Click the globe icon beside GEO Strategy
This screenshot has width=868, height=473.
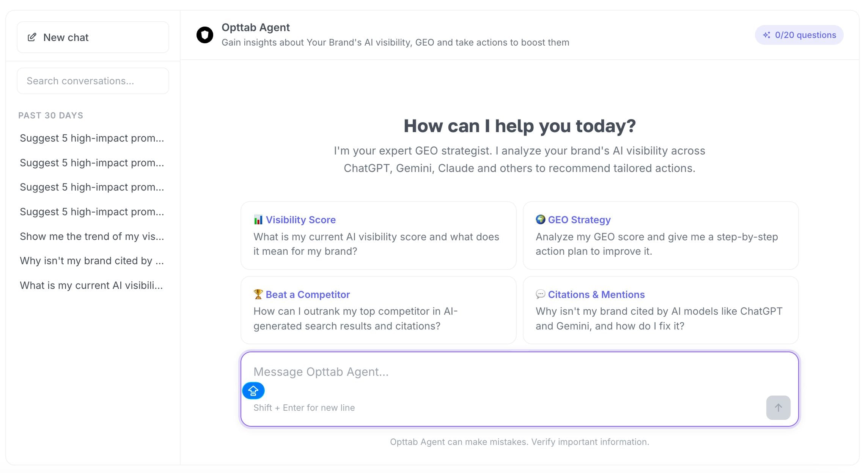(x=540, y=219)
